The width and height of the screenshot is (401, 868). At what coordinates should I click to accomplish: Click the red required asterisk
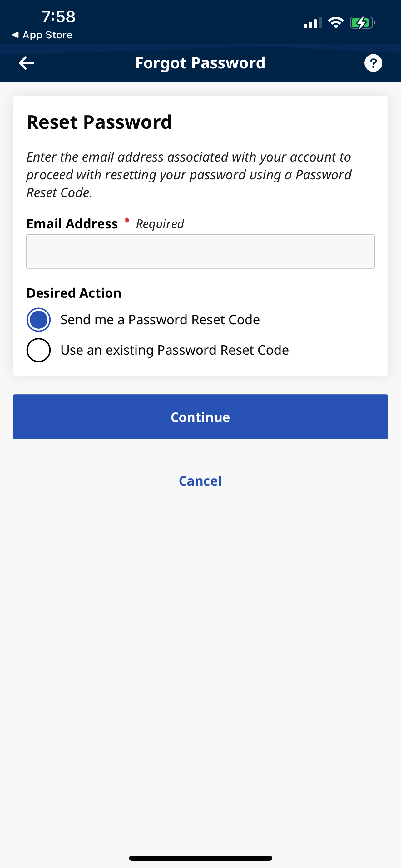(x=127, y=221)
